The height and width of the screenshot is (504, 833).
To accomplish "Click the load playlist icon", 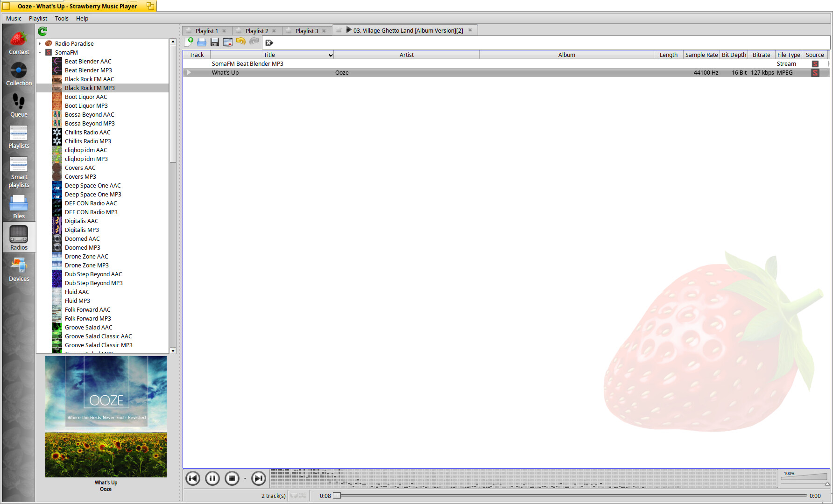I will pos(202,42).
